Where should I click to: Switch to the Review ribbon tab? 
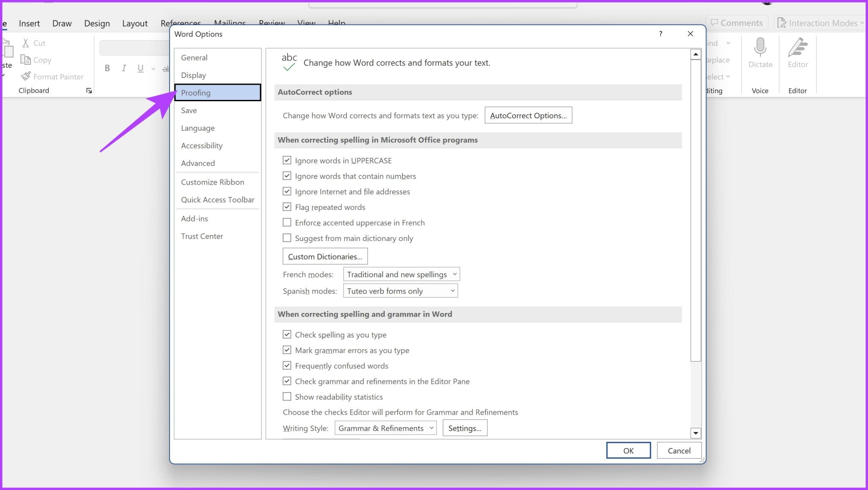[272, 23]
